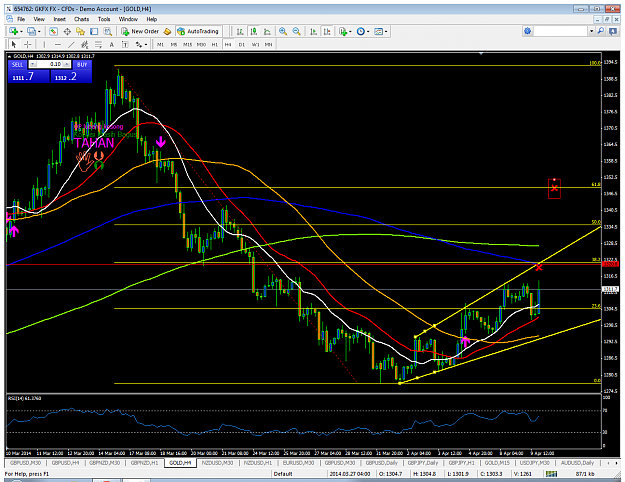
Task: Open the community gear icon by search
Action: [x=528, y=31]
